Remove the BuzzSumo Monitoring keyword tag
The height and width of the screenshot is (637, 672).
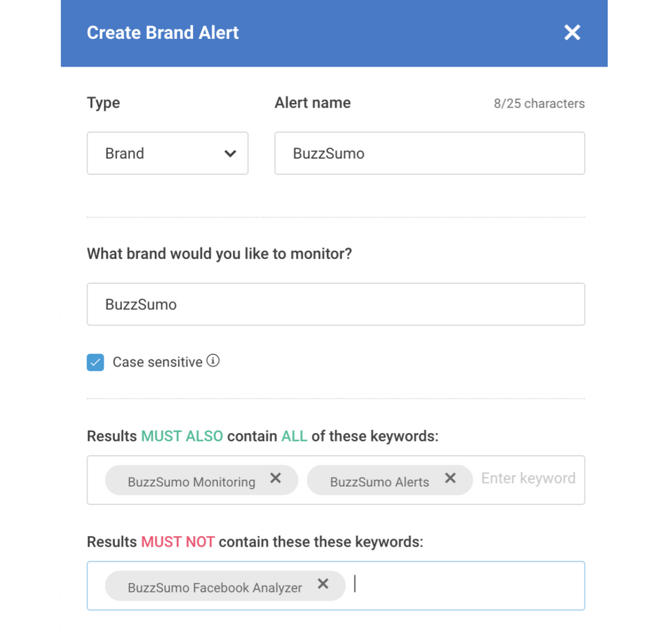coord(276,479)
